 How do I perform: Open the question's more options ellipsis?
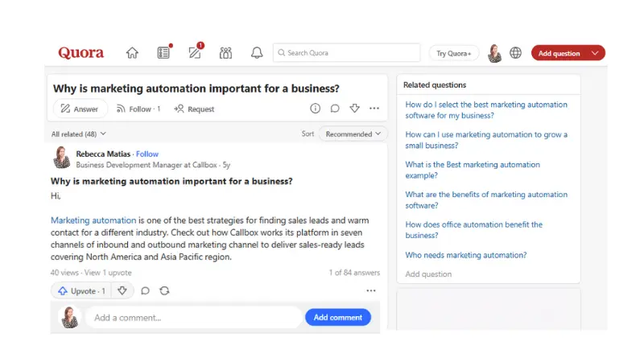(374, 109)
